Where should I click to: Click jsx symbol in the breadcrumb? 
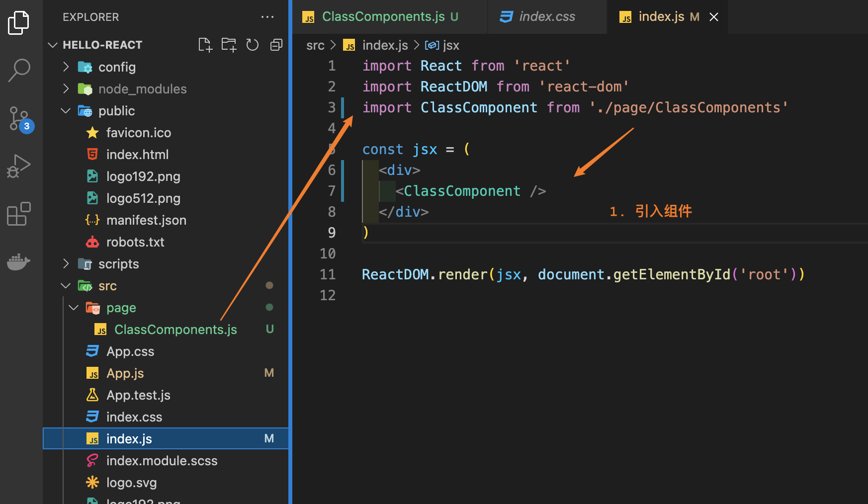click(x=450, y=45)
